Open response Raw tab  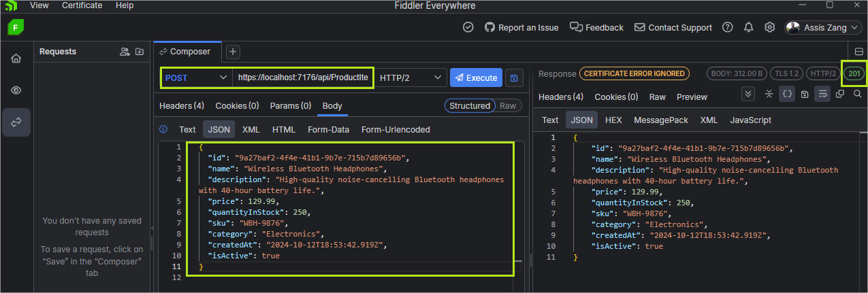click(658, 97)
